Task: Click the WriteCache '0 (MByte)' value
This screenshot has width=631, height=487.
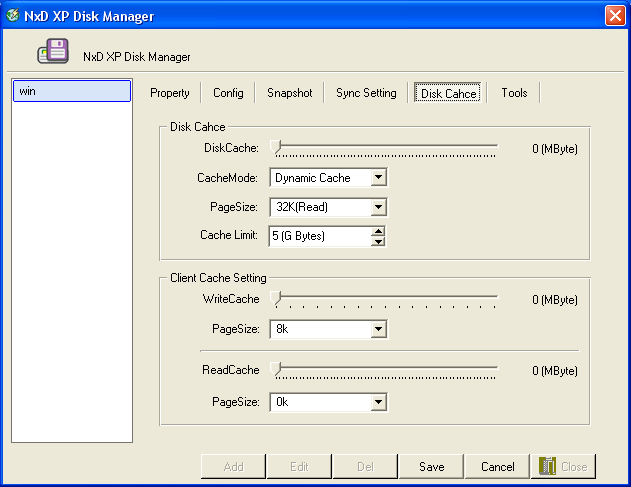Action: 555,300
